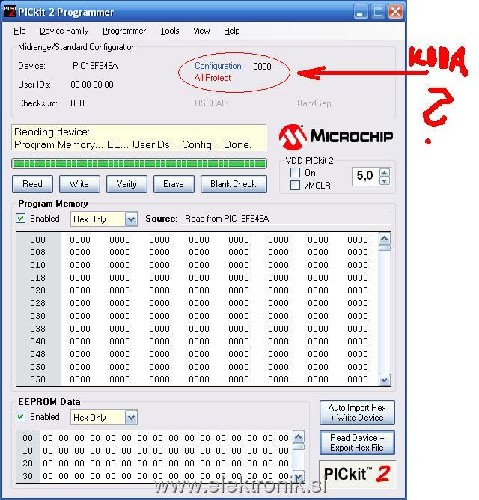
Task: Uncheck EEPROM Data Enabled checkbox
Action: point(21,417)
